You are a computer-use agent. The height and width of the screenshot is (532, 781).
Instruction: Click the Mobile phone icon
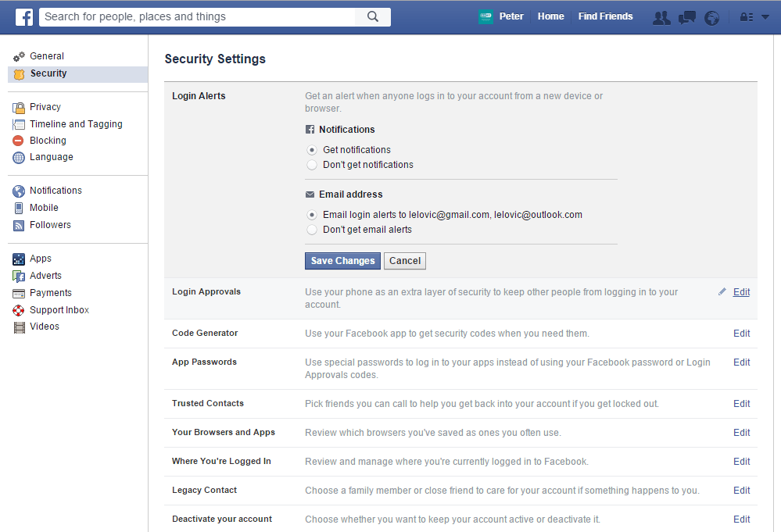pyautogui.click(x=19, y=208)
